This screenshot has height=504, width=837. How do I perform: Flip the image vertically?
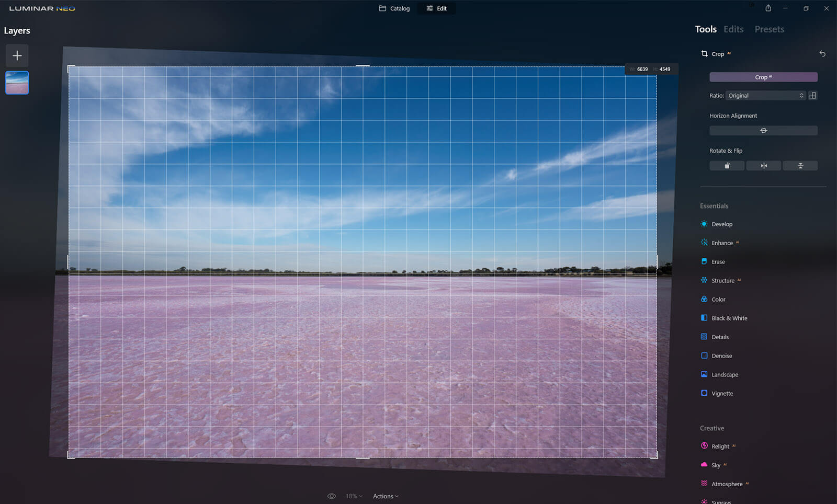point(800,166)
